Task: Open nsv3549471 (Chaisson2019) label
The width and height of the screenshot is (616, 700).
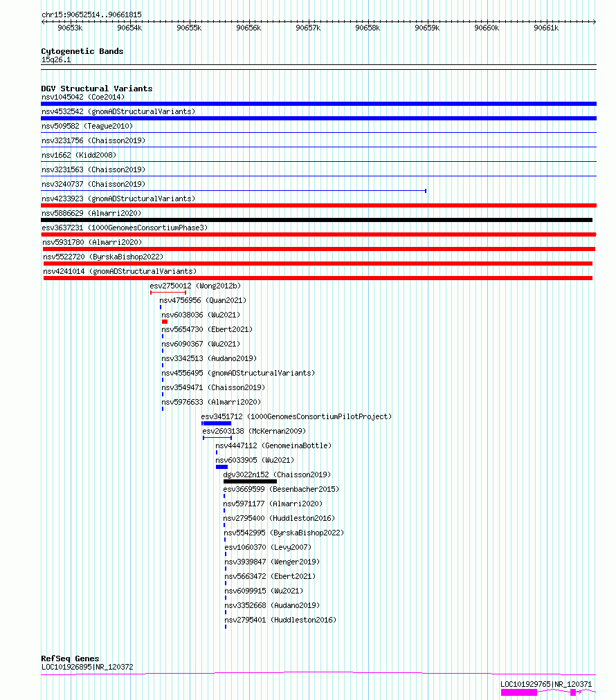Action: [213, 387]
